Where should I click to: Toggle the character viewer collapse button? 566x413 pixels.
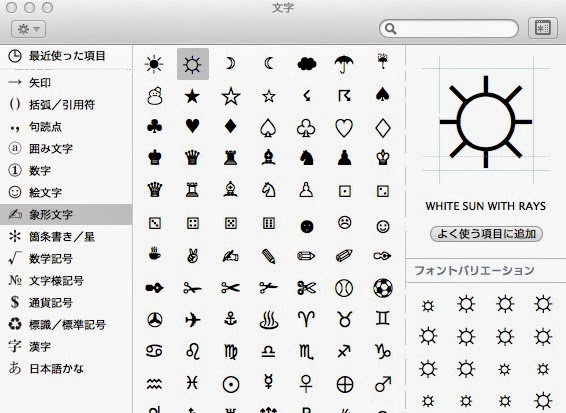click(x=543, y=28)
